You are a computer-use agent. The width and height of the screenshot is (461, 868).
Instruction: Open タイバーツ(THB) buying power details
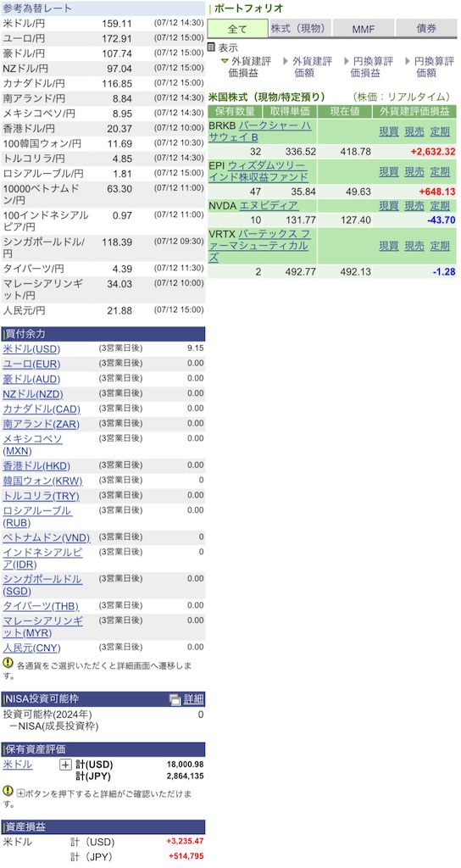[x=41, y=605]
